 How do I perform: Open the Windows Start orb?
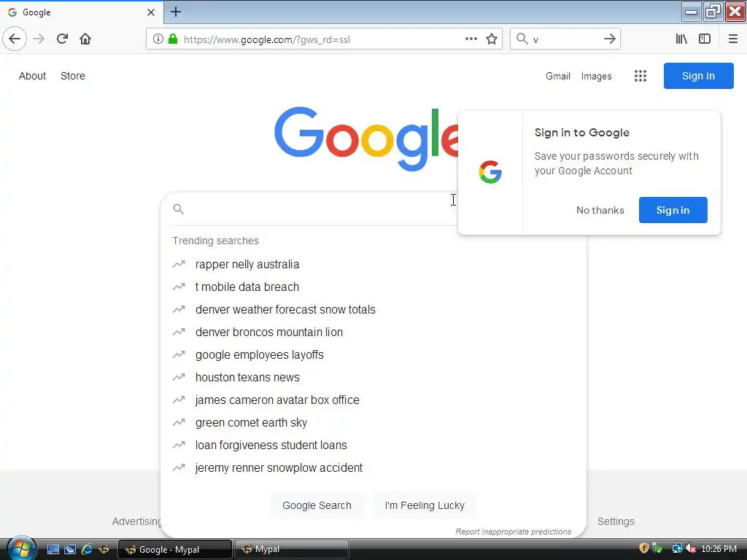click(x=21, y=548)
